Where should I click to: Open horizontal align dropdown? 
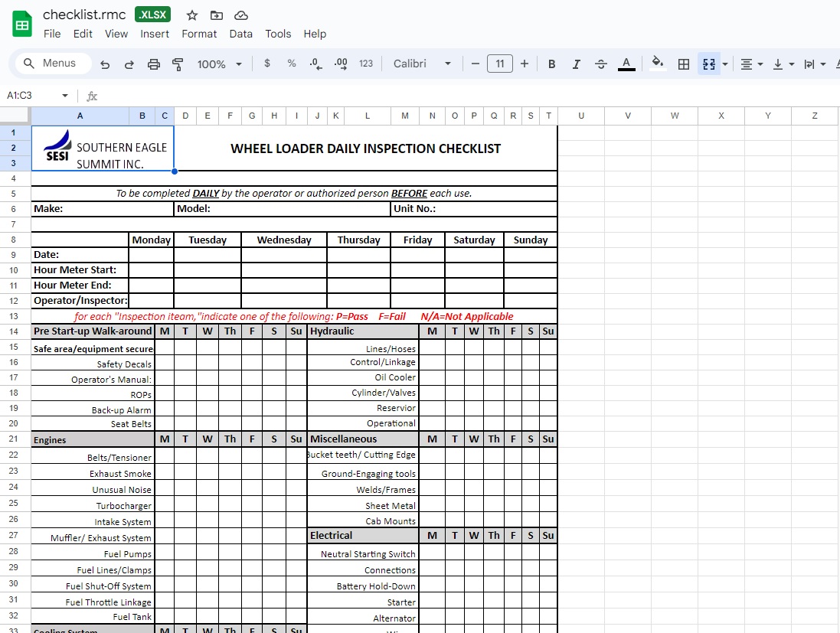point(752,64)
